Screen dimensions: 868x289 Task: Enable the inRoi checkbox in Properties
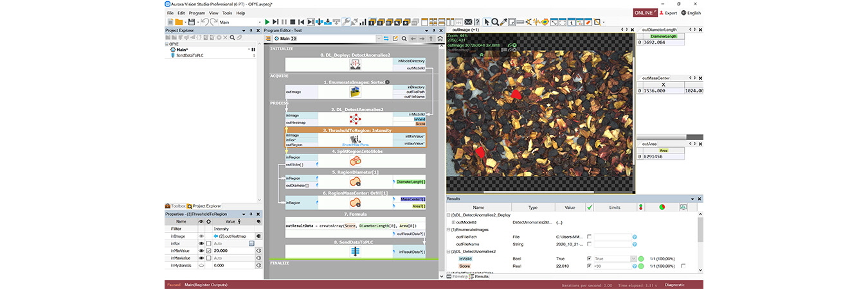pos(209,243)
